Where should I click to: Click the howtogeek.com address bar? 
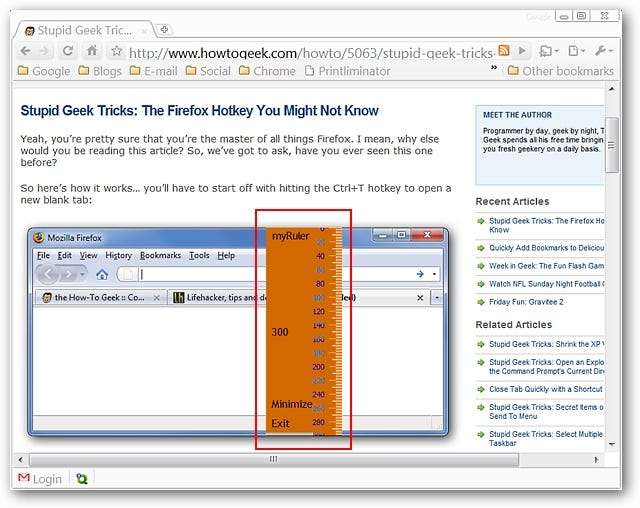coord(311,53)
